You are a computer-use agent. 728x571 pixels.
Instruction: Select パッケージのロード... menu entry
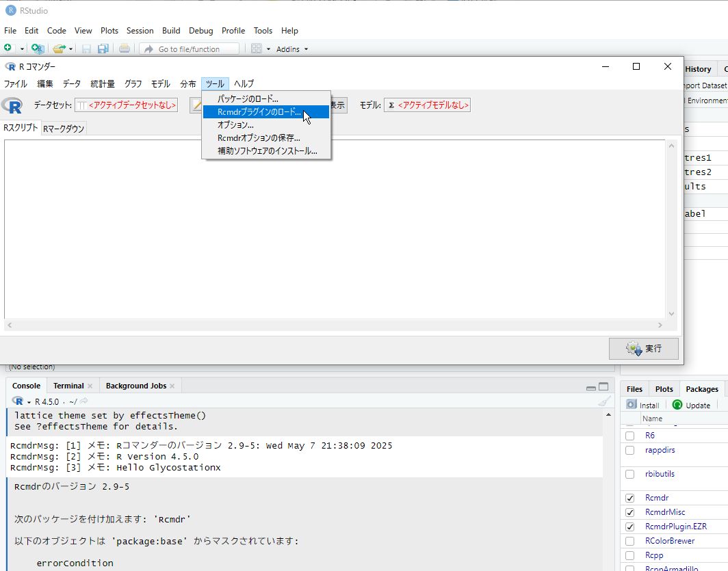[266, 98]
